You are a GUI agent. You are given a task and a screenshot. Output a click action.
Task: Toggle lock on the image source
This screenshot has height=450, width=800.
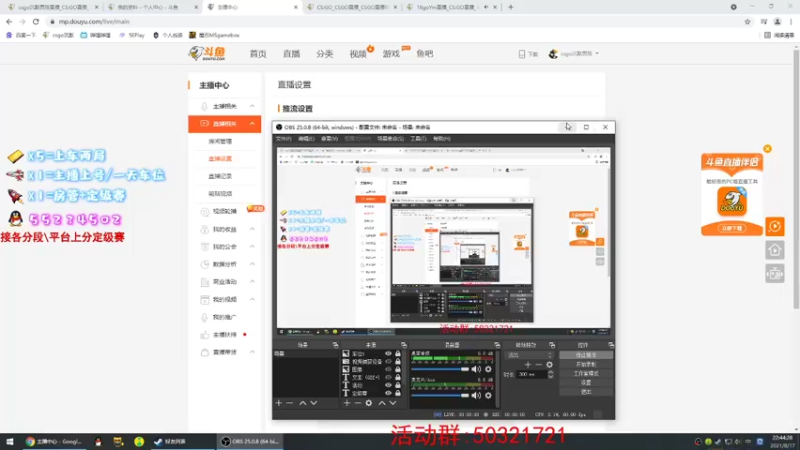[x=398, y=369]
